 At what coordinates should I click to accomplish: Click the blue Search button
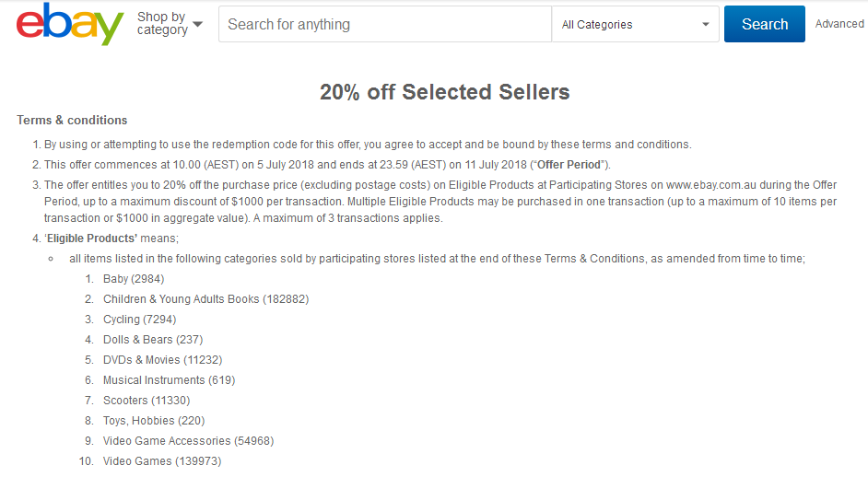[765, 24]
